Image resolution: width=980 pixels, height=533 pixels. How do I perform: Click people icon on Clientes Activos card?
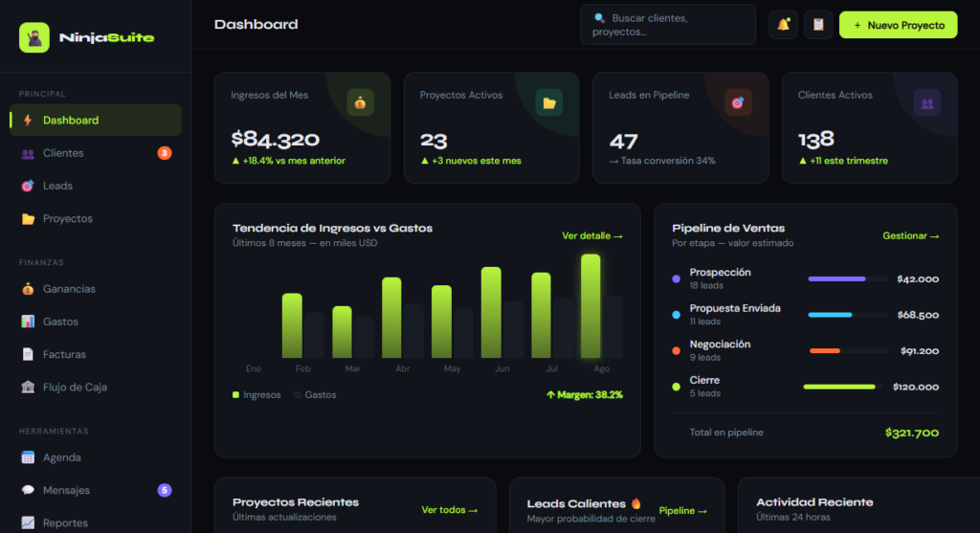926,102
